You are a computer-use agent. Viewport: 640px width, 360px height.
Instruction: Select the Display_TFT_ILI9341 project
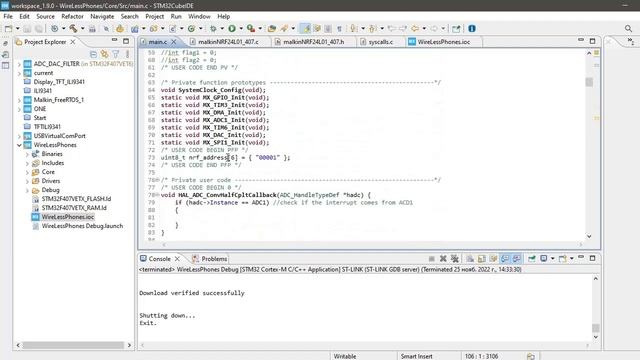pyautogui.click(x=59, y=82)
